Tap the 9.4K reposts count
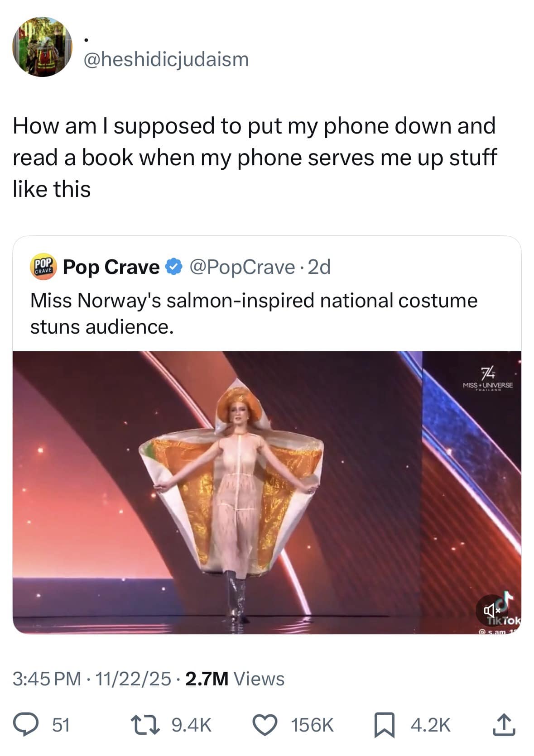The image size is (534, 756). click(192, 725)
